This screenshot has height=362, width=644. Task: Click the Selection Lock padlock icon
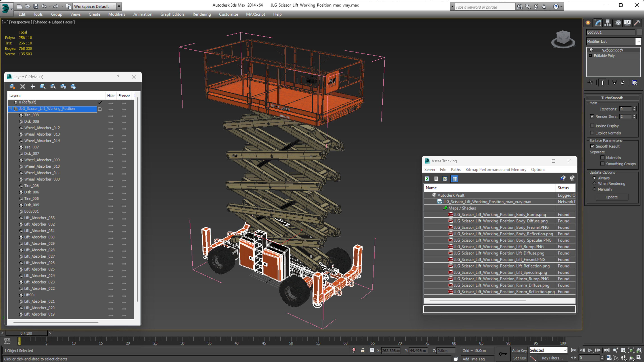pos(363,350)
